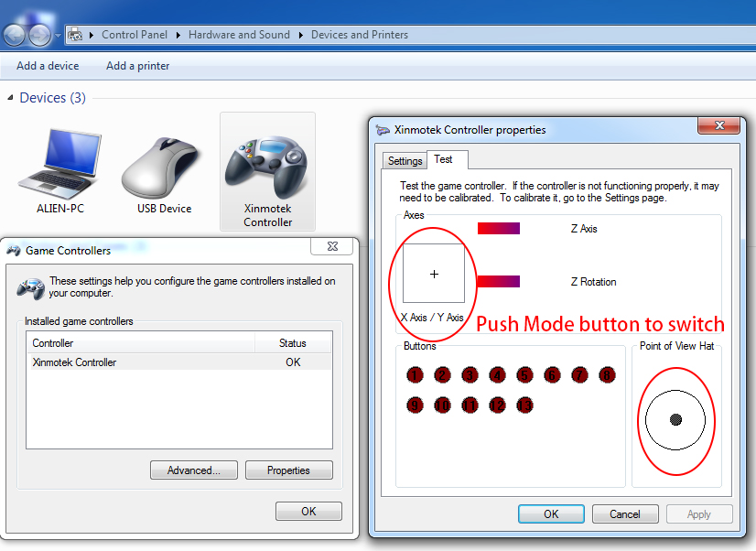Viewport: 756px width, 551px height.
Task: Click the Z Rotation indicator bar
Action: coord(499,282)
